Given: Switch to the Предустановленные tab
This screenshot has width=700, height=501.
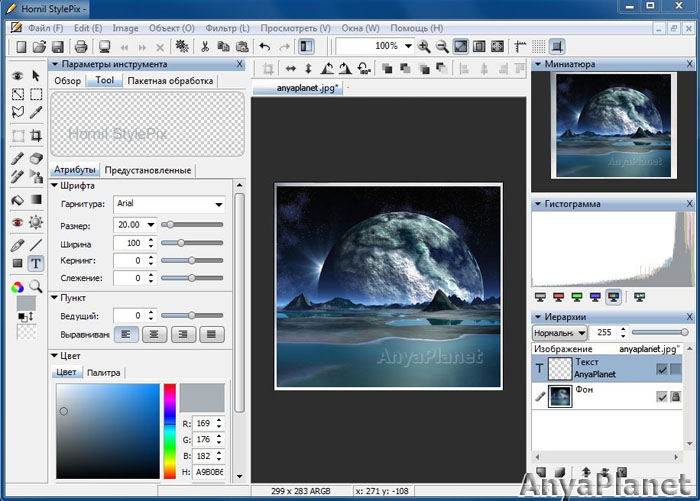Looking at the screenshot, I should pyautogui.click(x=147, y=170).
